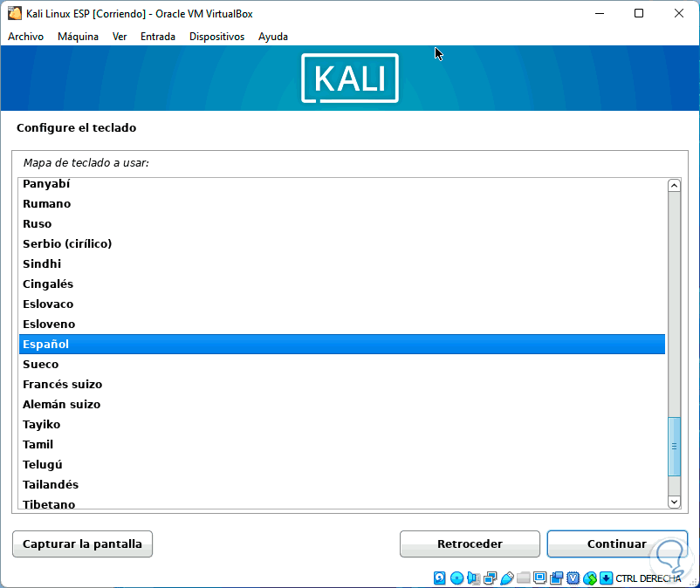Select Esloveno keyboard layout
Viewport: 700px width, 588px height.
[342, 325]
